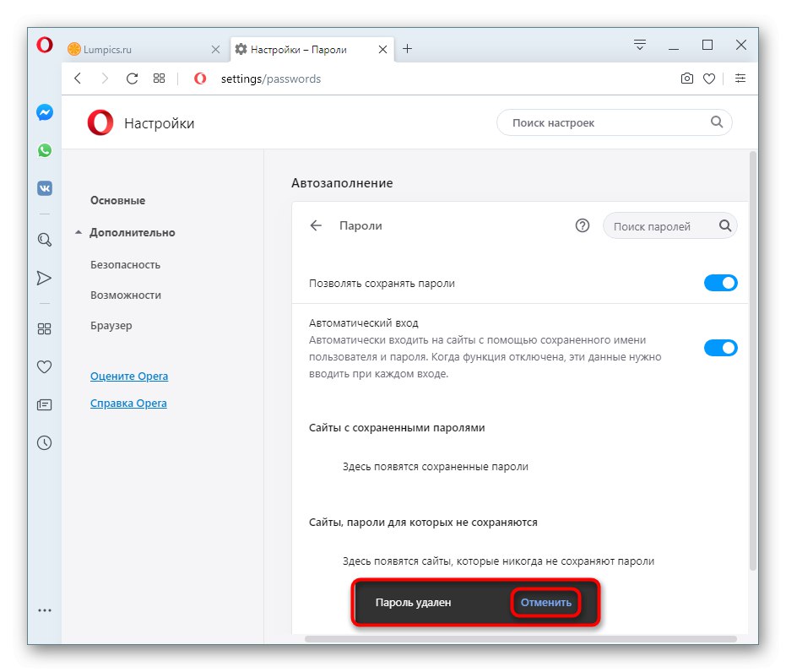Maximize the Opera window
This screenshot has width=786, height=672.
pos(707,45)
